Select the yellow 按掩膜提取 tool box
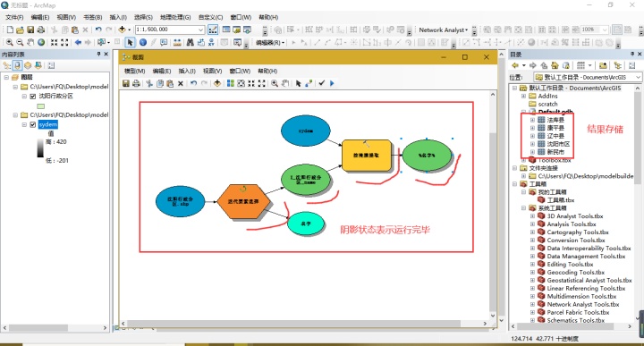The image size is (644, 346). 367,156
